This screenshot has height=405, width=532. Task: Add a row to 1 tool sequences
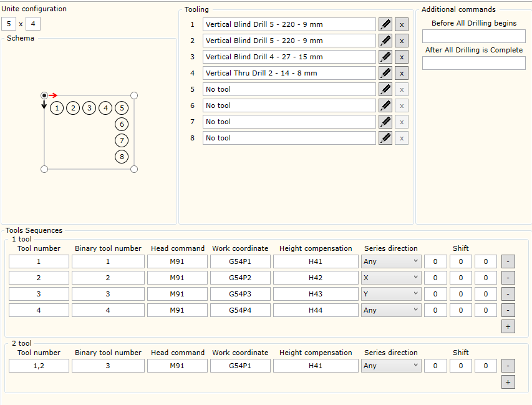tap(508, 326)
